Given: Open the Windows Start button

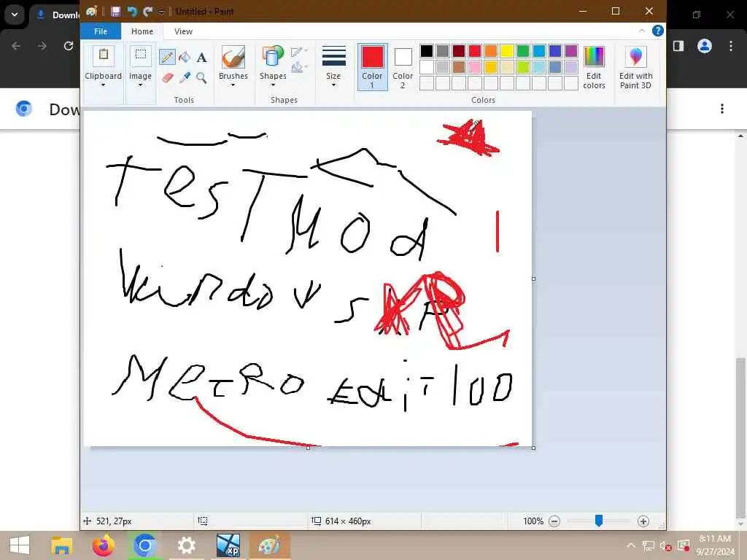Looking at the screenshot, I should (x=20, y=545).
